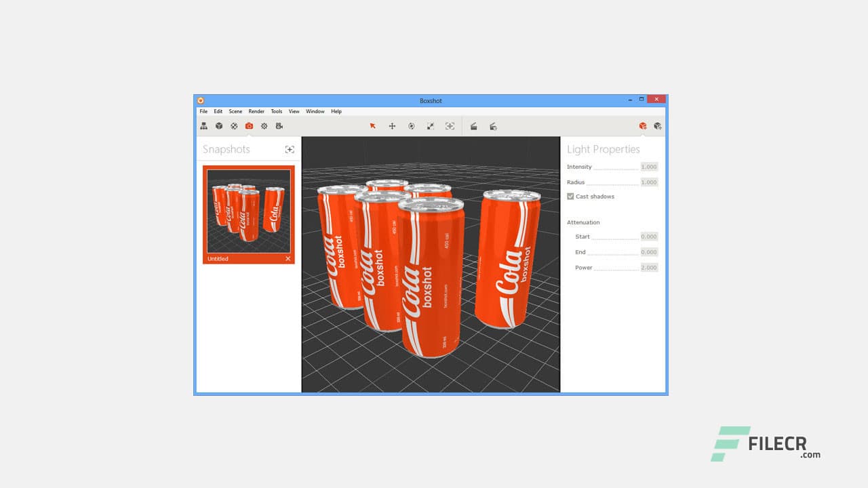Open the shapes cube panel icon
868x488 pixels.
tap(218, 126)
